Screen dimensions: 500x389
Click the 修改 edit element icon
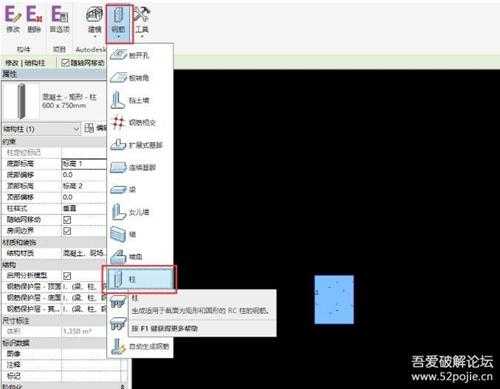(13, 19)
